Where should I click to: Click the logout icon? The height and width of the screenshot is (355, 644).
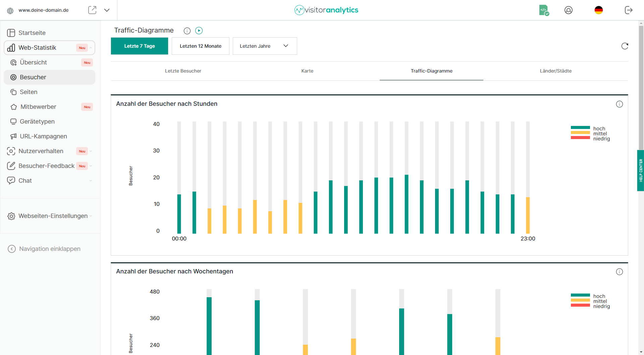pyautogui.click(x=629, y=10)
